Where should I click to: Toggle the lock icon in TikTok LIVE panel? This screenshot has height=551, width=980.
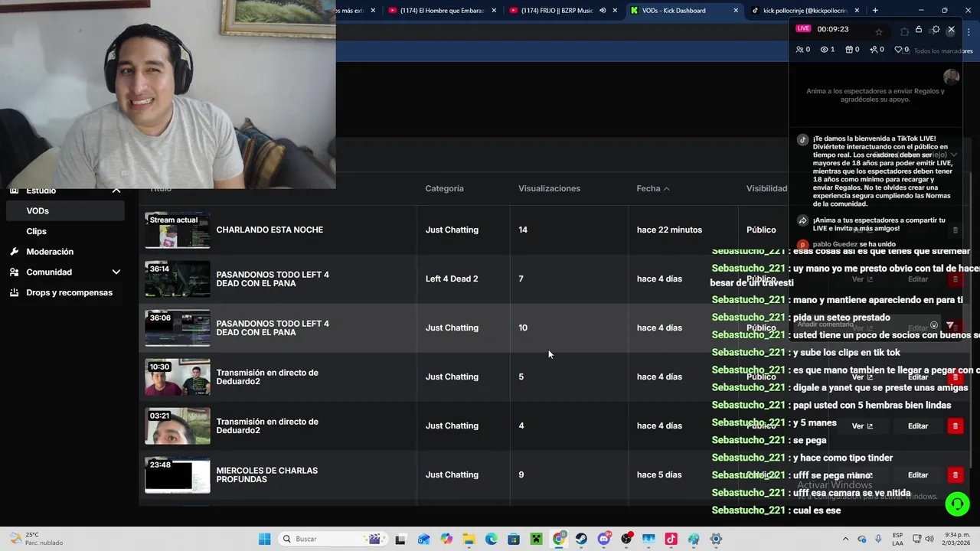[919, 30]
